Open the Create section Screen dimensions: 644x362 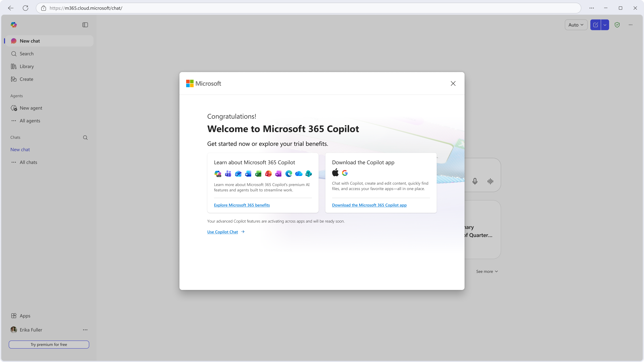click(49, 79)
